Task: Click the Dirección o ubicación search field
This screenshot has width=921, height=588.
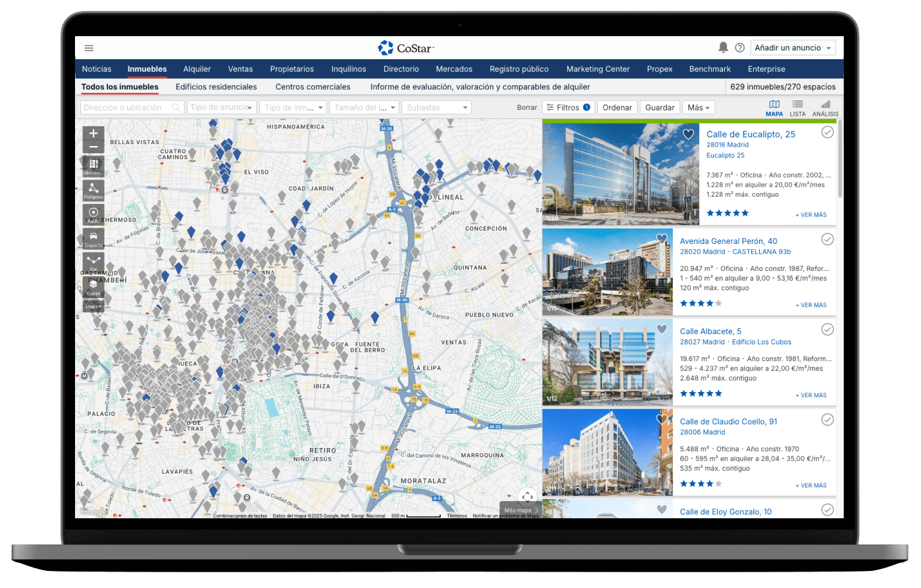Action: pyautogui.click(x=127, y=107)
